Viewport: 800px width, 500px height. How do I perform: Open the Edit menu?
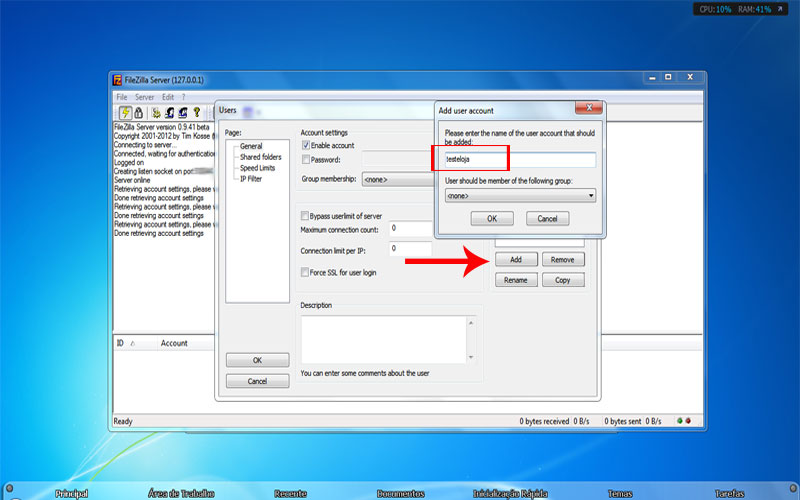point(168,97)
